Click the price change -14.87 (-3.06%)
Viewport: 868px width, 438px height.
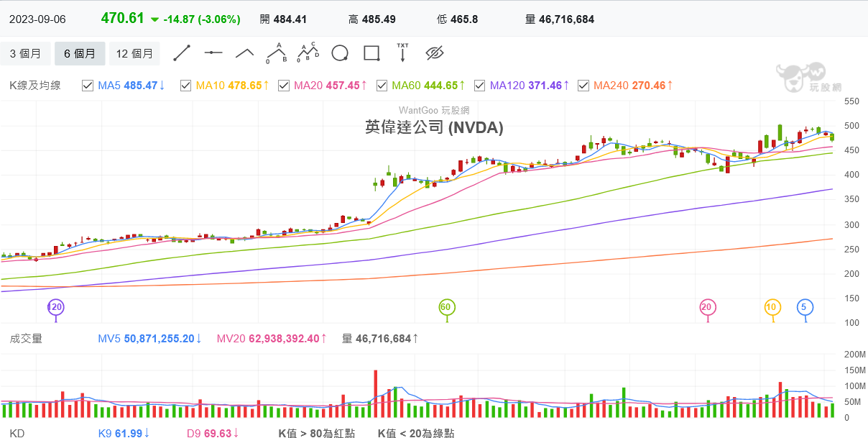(x=202, y=19)
